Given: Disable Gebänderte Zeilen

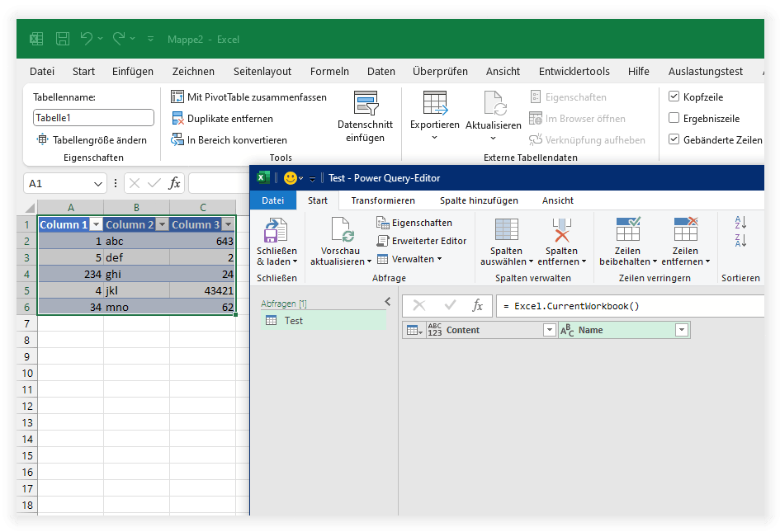Looking at the screenshot, I should pos(674,139).
